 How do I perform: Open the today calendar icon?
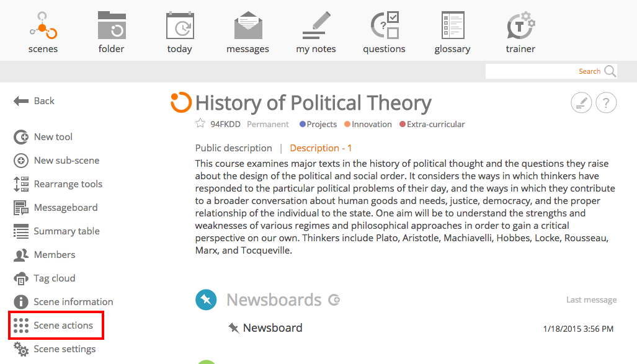[180, 25]
